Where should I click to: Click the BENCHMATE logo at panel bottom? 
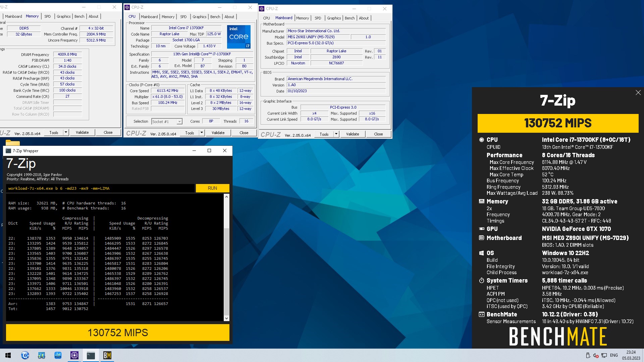558,337
